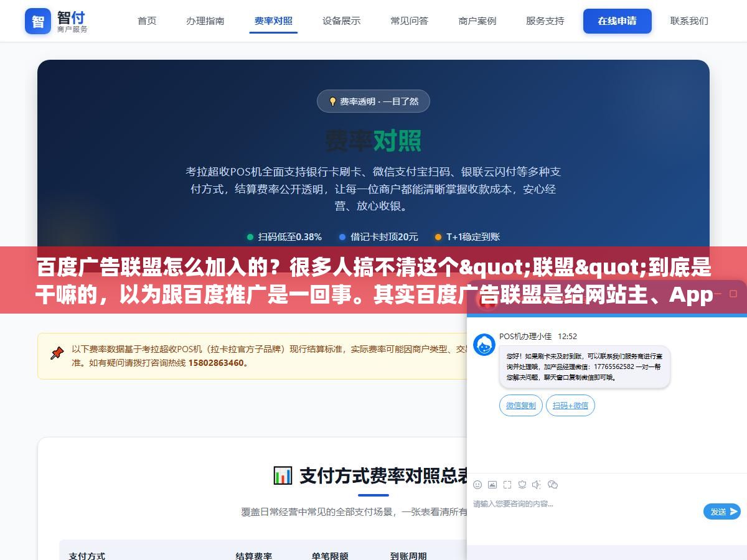Click the screenshot capture icon in chat
The width and height of the screenshot is (747, 560).
pos(507,485)
